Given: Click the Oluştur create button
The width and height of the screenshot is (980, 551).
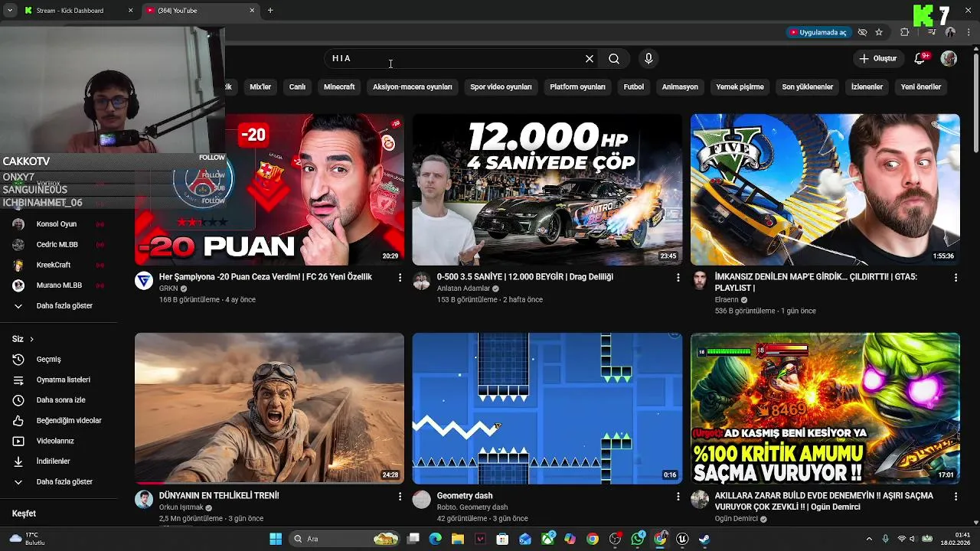Looking at the screenshot, I should (x=877, y=58).
